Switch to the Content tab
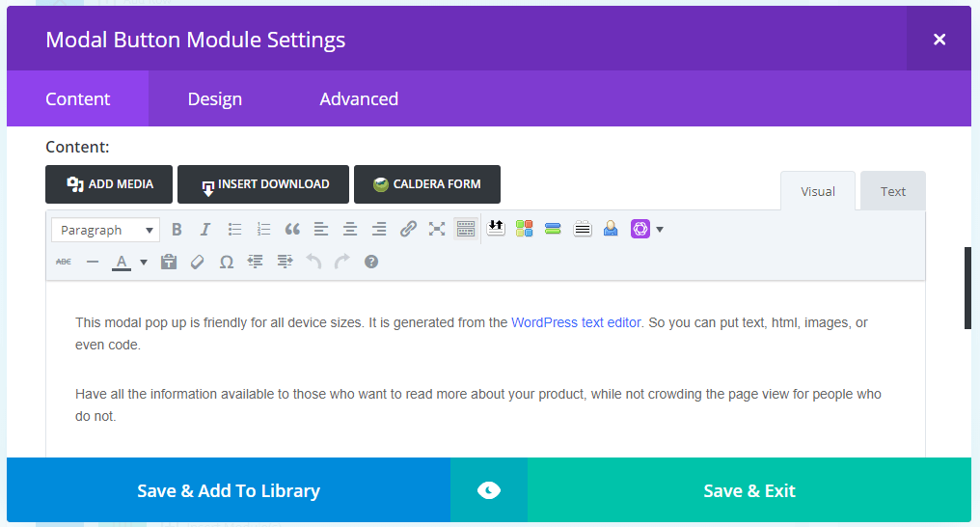 pos(77,98)
